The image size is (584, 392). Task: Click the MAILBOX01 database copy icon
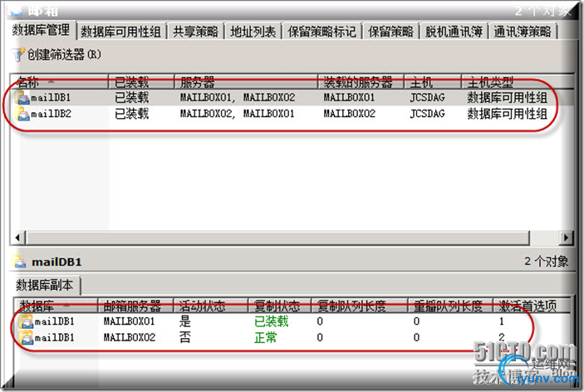[26, 321]
